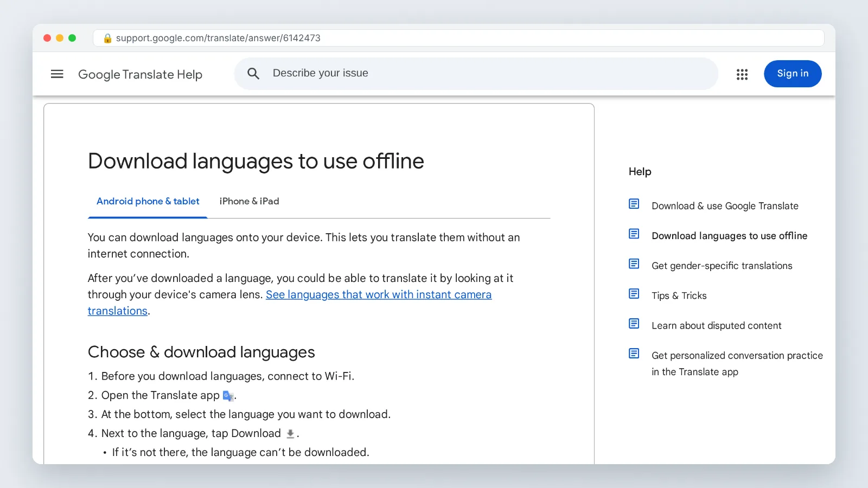Click the Translate app icon in step 2
Image resolution: width=868 pixels, height=488 pixels.
click(x=228, y=396)
